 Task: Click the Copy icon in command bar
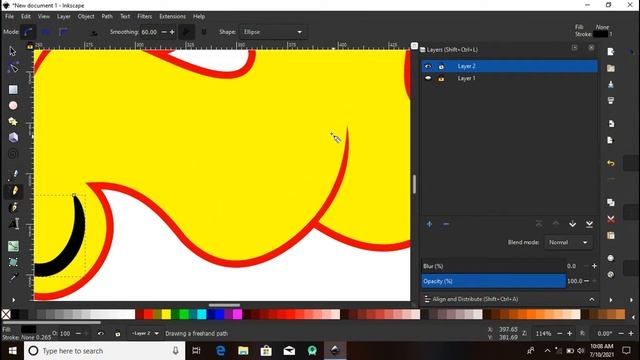pos(611,202)
